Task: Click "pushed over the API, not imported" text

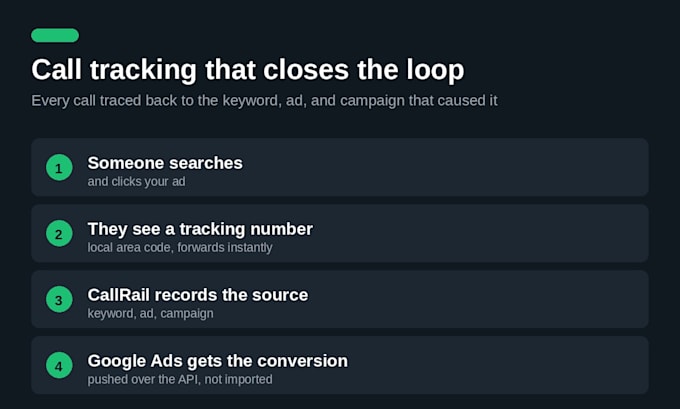Action: [180, 379]
